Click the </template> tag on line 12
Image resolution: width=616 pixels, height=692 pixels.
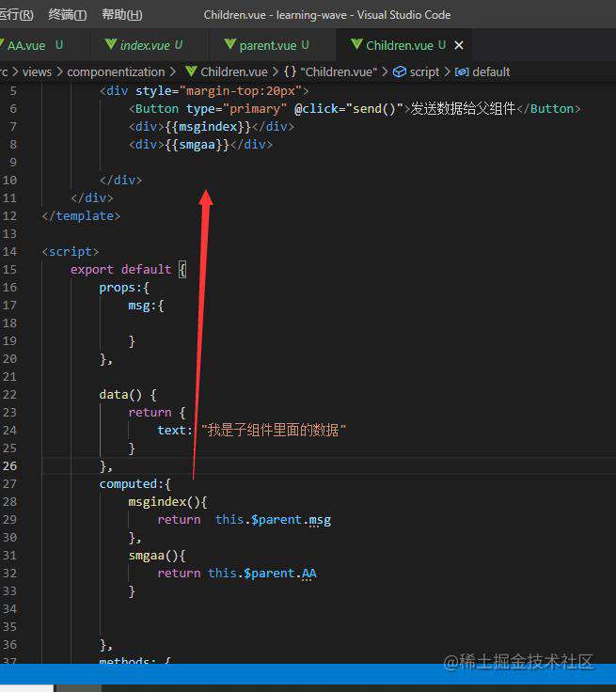[x=81, y=216]
